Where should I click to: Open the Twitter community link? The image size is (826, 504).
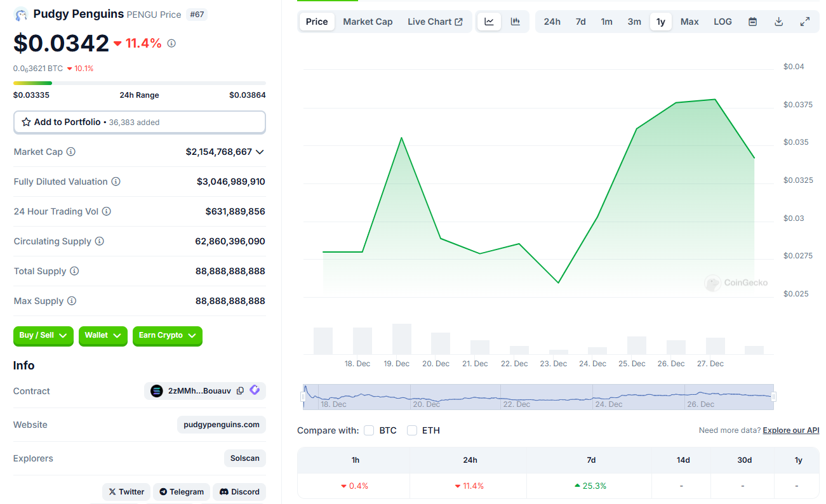[x=126, y=492]
